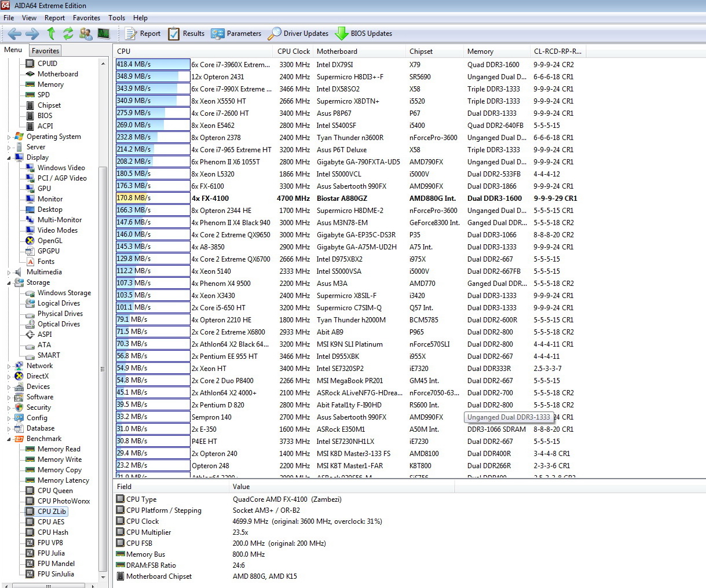Open the Tools menu
This screenshot has height=588, width=706.
click(116, 18)
